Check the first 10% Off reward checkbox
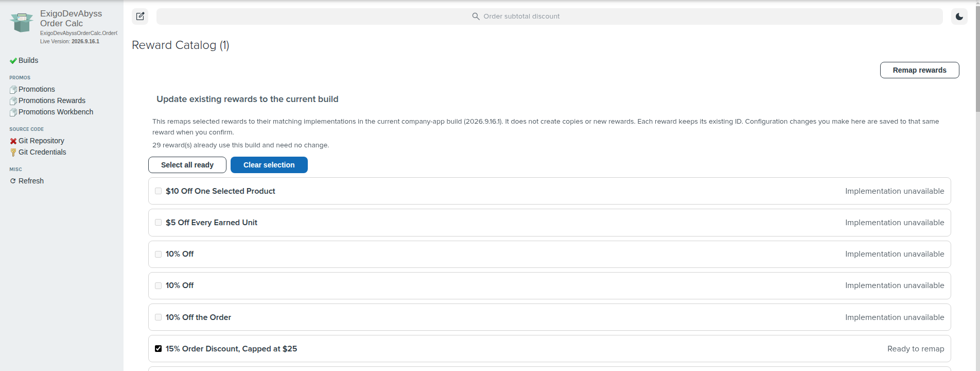 tap(158, 254)
